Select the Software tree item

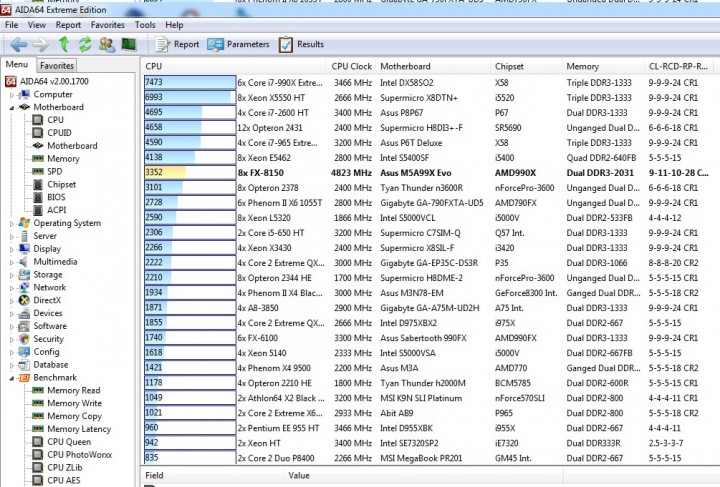tap(50, 326)
